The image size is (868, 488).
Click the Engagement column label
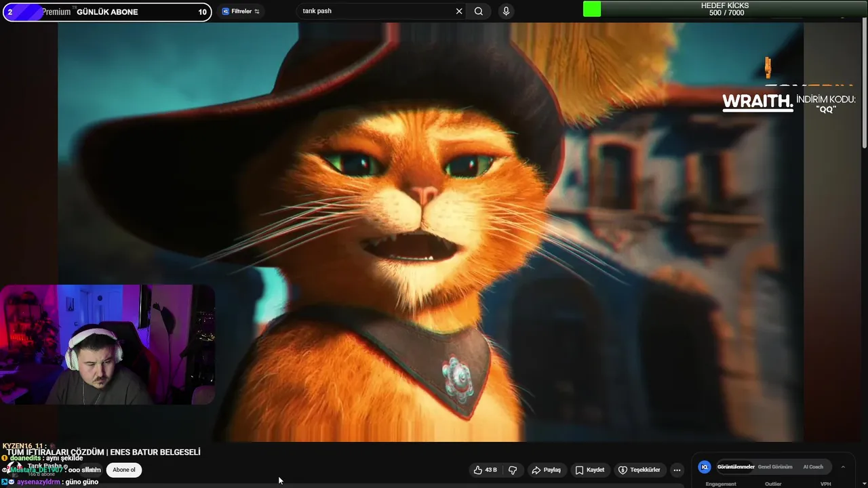(721, 484)
